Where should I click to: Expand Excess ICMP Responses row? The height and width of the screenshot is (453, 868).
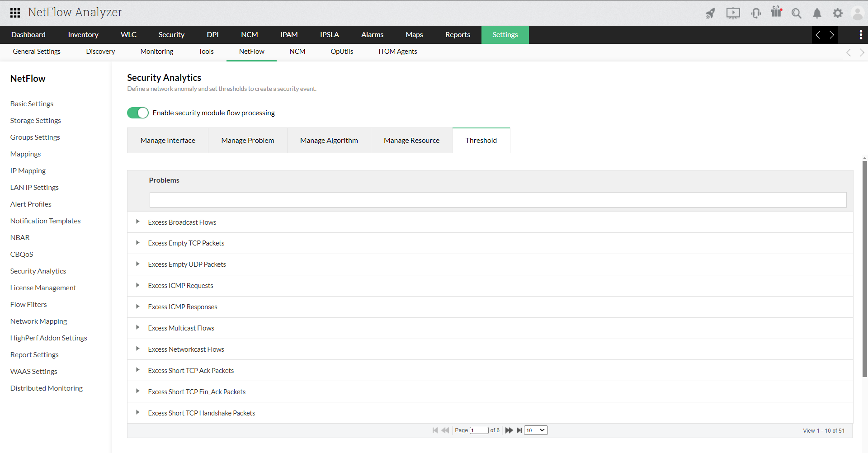[137, 307]
